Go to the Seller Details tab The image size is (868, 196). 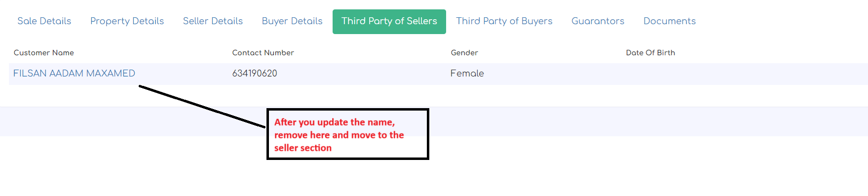pos(213,21)
